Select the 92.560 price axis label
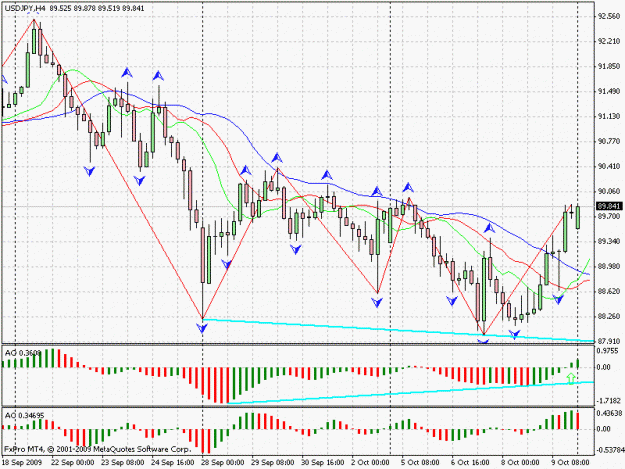The image size is (625, 469). (609, 16)
